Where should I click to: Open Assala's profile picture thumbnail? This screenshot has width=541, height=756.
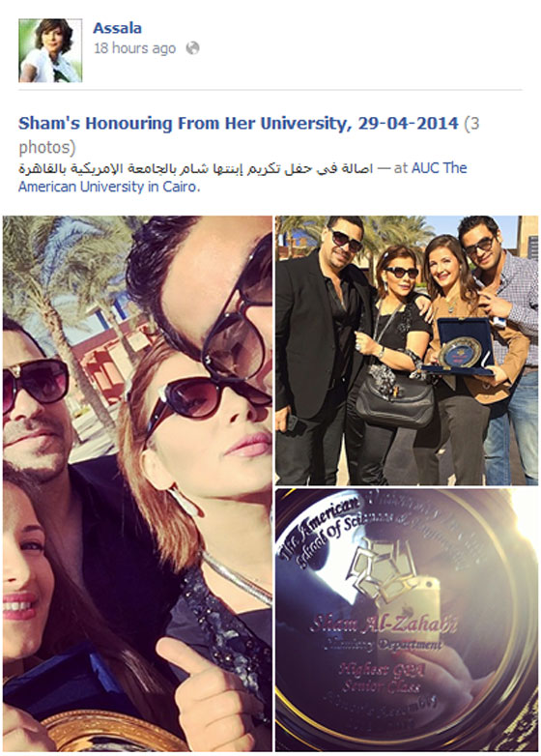pos(50,50)
